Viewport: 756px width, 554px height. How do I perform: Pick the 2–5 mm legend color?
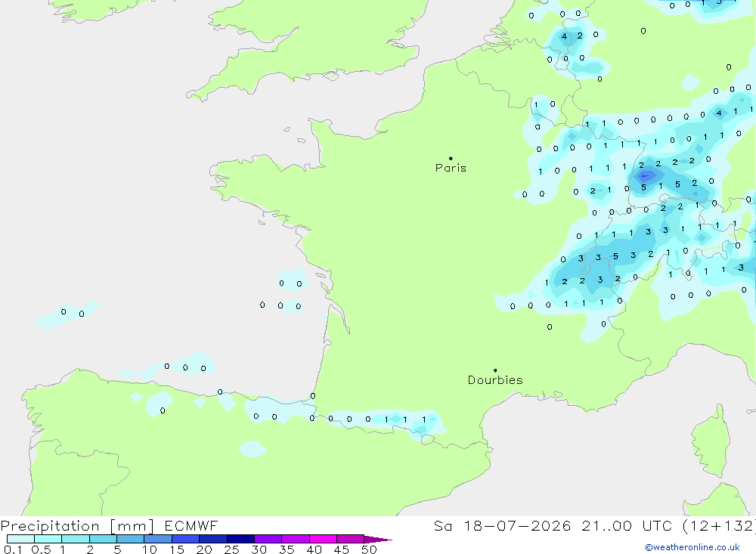click(x=103, y=539)
